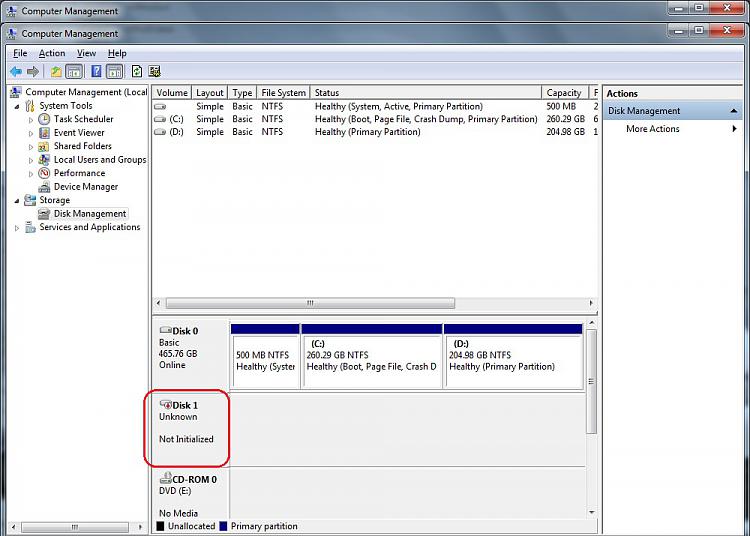Sort by the Status column header
Image resolution: width=750 pixels, height=536 pixels.
(426, 93)
